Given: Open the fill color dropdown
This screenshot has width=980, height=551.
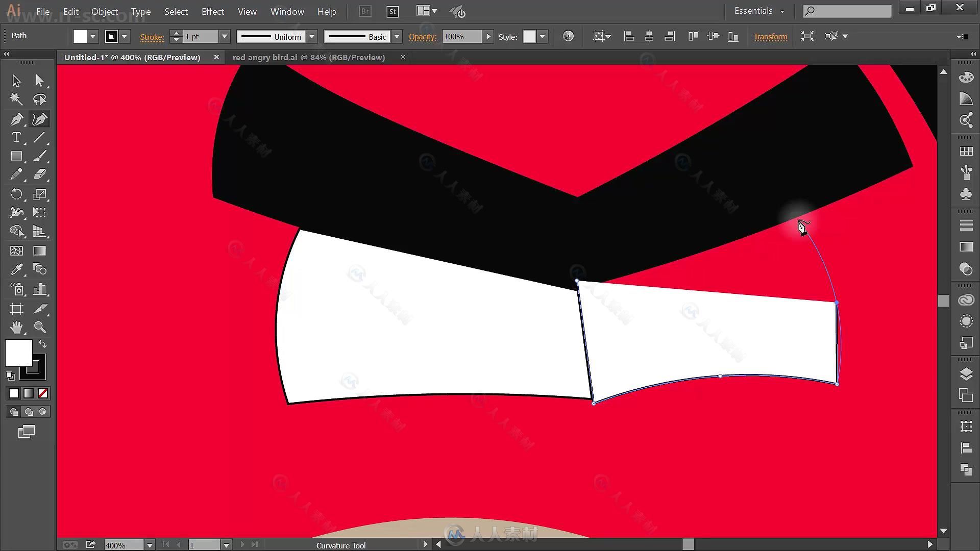Looking at the screenshot, I should tap(93, 37).
